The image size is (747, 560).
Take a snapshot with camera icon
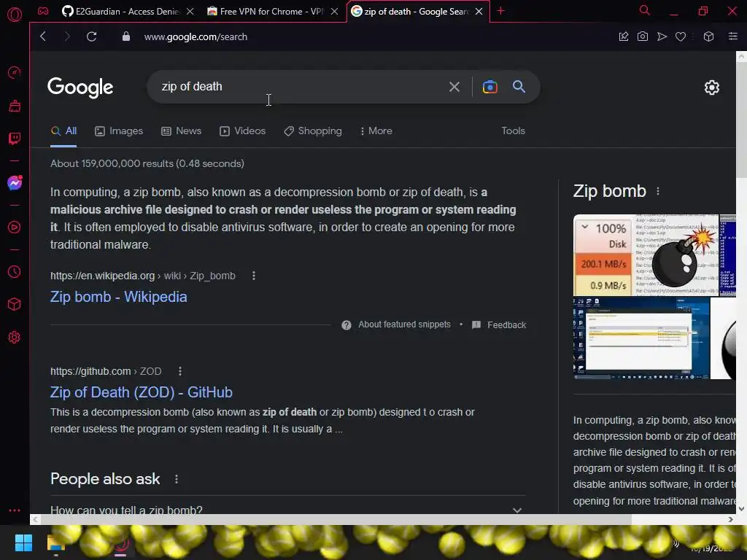coord(643,36)
